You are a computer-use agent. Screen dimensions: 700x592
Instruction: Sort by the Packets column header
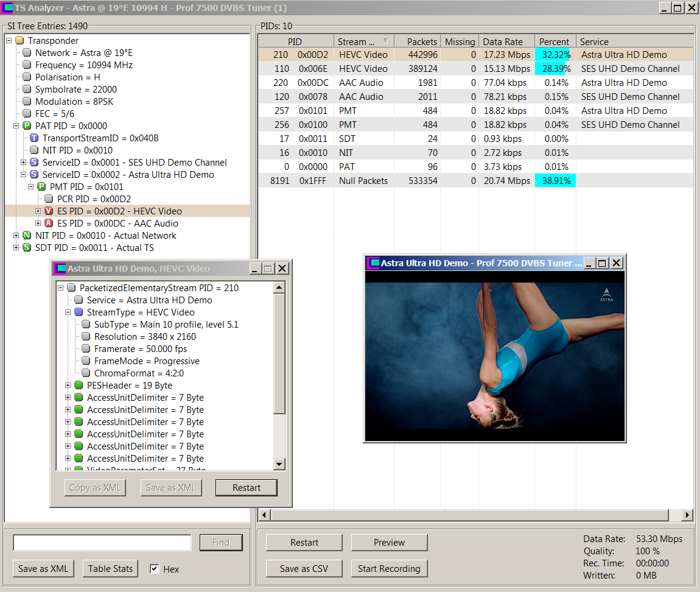click(x=418, y=41)
